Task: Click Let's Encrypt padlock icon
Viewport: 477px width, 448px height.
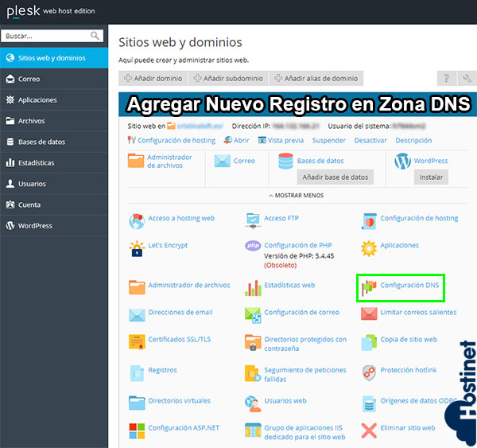Action: click(x=137, y=248)
